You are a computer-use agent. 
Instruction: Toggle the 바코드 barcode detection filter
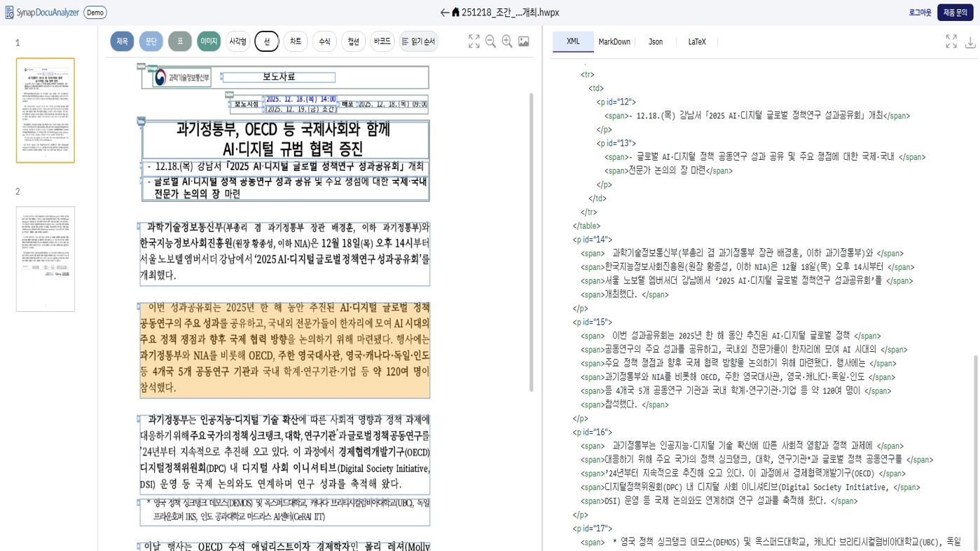click(x=381, y=41)
